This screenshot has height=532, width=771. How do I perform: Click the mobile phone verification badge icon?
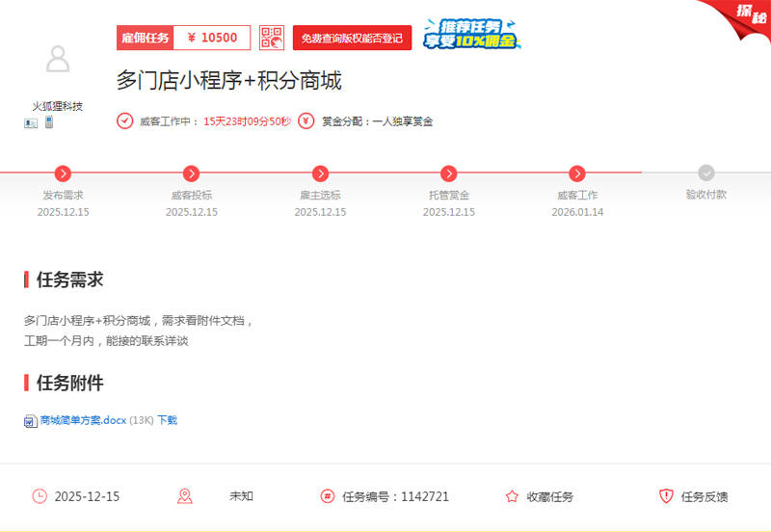(x=48, y=122)
